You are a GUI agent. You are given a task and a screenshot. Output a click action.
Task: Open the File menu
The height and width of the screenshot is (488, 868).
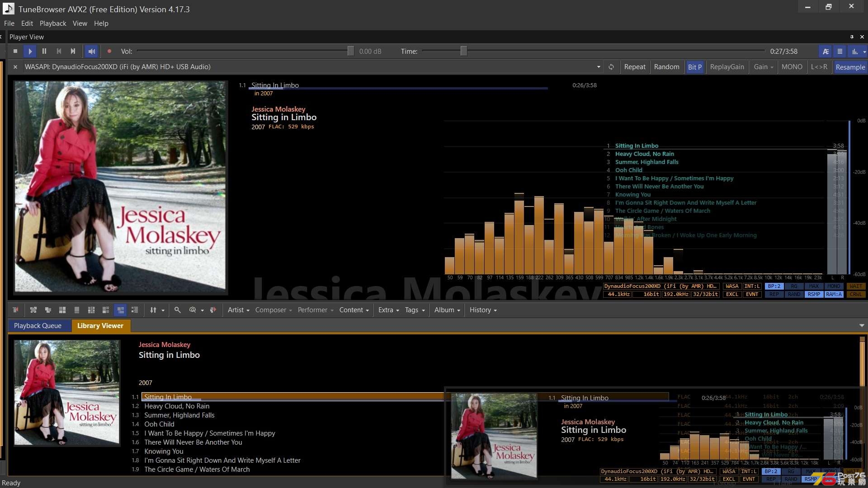pos(9,23)
